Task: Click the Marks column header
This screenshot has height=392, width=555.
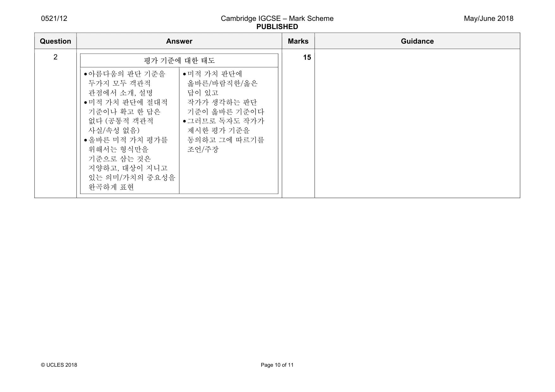Action: [298, 41]
